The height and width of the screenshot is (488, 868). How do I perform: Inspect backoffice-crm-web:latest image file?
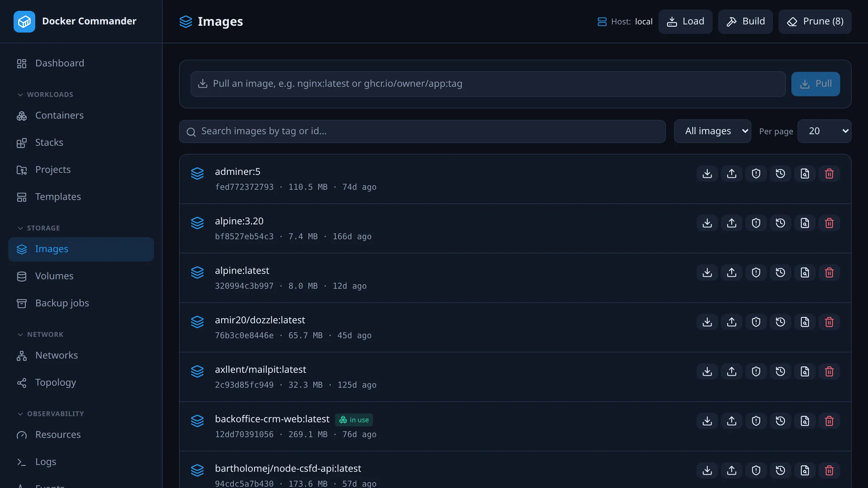pos(805,421)
